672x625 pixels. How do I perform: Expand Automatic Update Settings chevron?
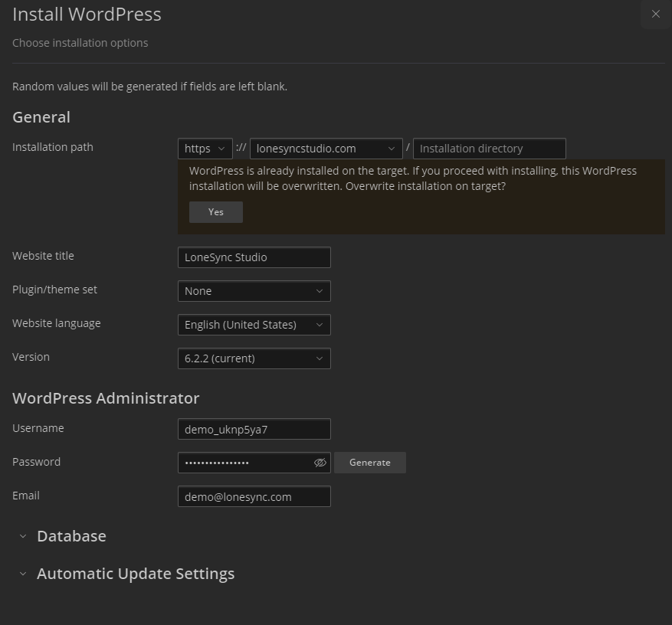pyautogui.click(x=23, y=574)
